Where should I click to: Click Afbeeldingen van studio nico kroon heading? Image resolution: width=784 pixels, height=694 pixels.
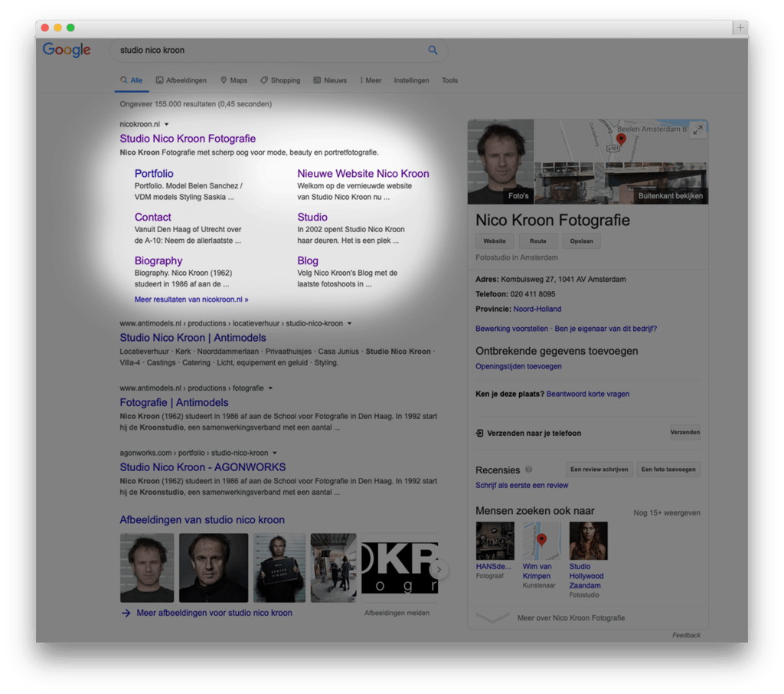point(202,520)
